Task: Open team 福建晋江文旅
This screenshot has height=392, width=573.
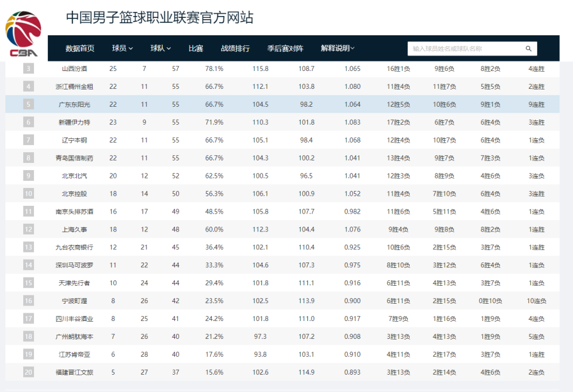Action: (75, 373)
